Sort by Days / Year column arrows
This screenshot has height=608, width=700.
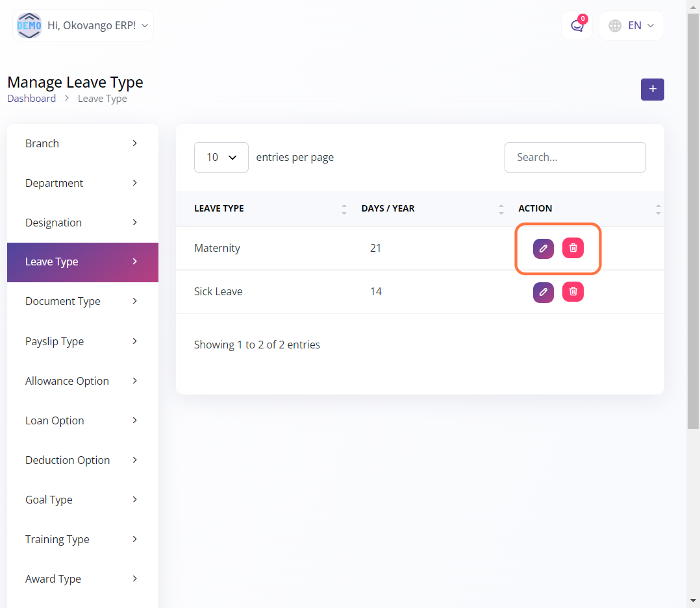point(501,209)
